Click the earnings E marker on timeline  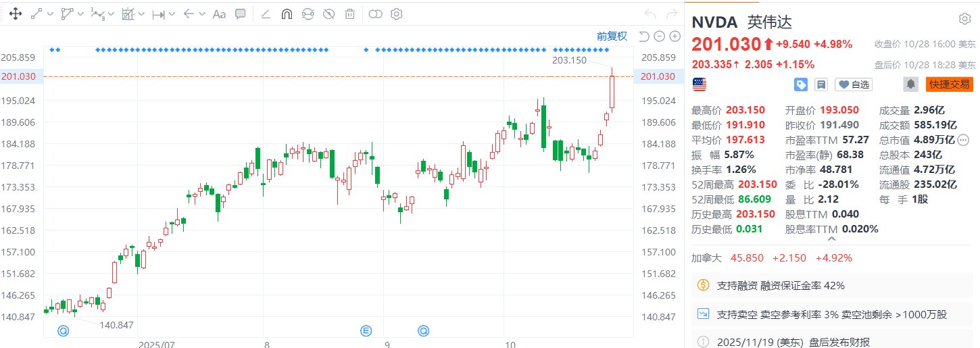tap(366, 330)
